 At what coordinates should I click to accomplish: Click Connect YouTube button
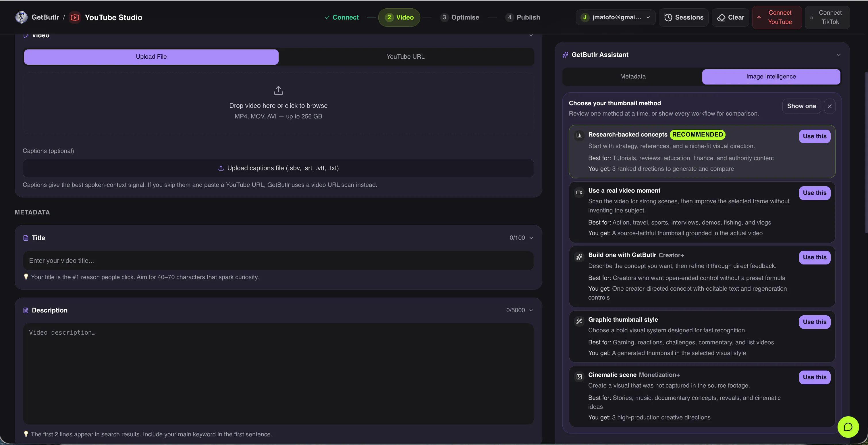point(777,17)
